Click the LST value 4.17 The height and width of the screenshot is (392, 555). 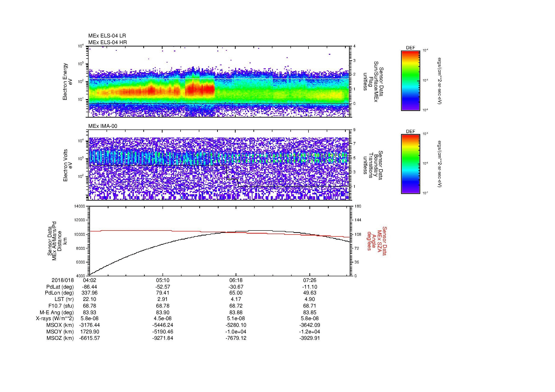coord(236,300)
